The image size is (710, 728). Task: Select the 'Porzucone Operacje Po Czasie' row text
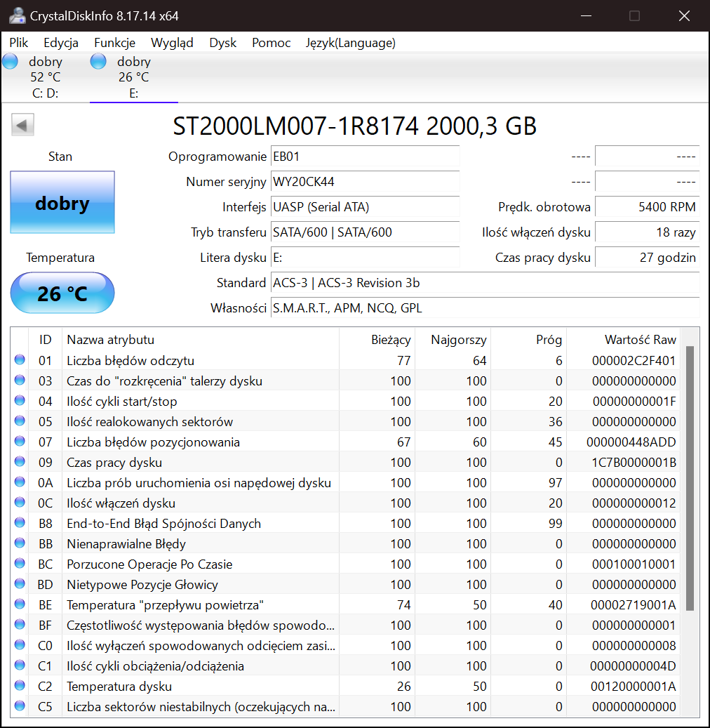[x=149, y=564]
